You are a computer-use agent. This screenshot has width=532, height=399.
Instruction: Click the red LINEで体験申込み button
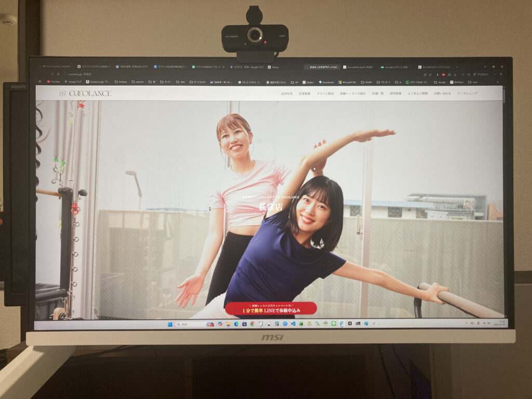[271, 309]
